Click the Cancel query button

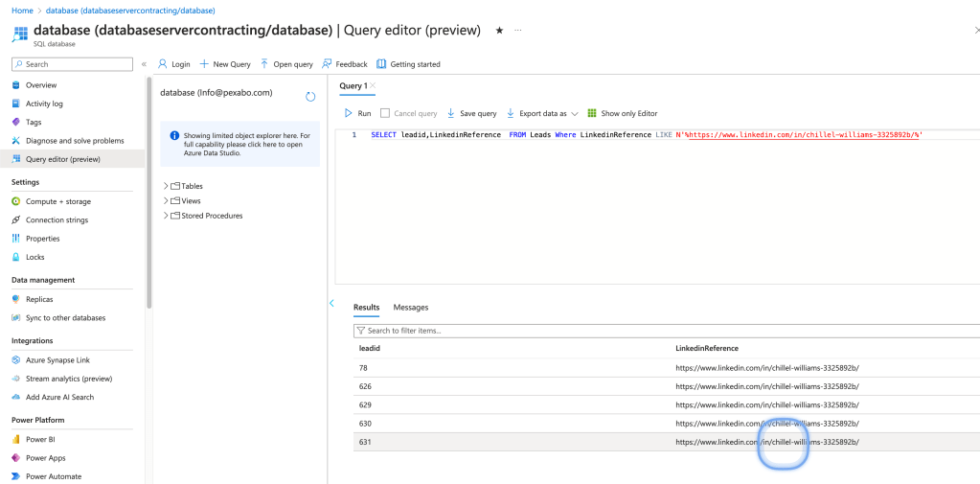[x=409, y=113]
